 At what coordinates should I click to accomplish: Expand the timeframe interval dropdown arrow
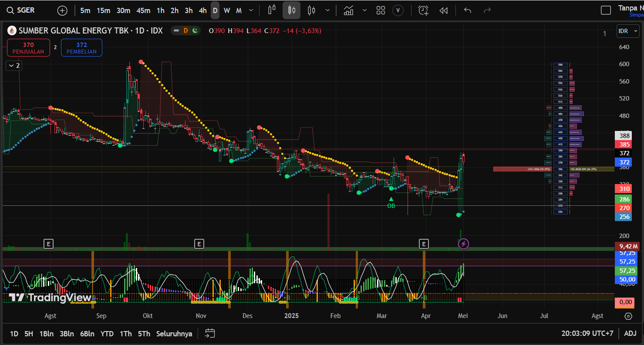(251, 10)
